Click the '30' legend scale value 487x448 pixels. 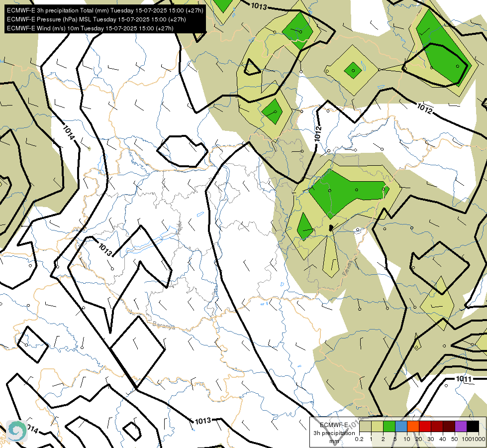[431, 439]
